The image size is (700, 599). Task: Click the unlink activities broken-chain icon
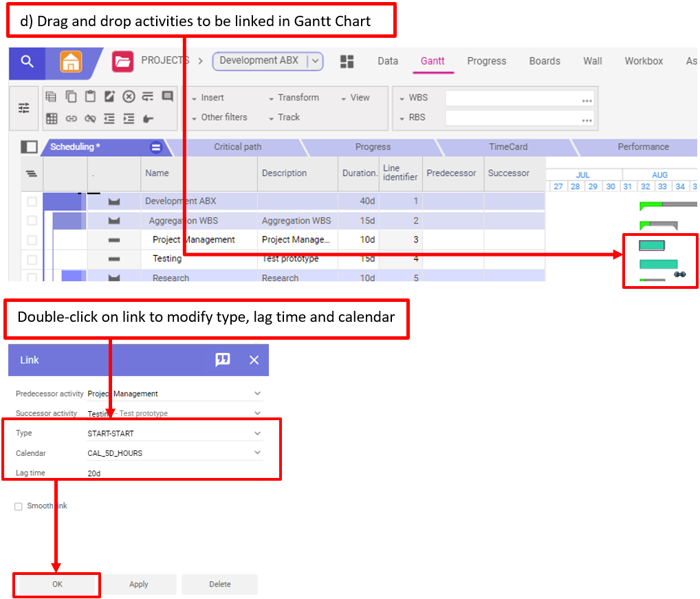point(90,118)
